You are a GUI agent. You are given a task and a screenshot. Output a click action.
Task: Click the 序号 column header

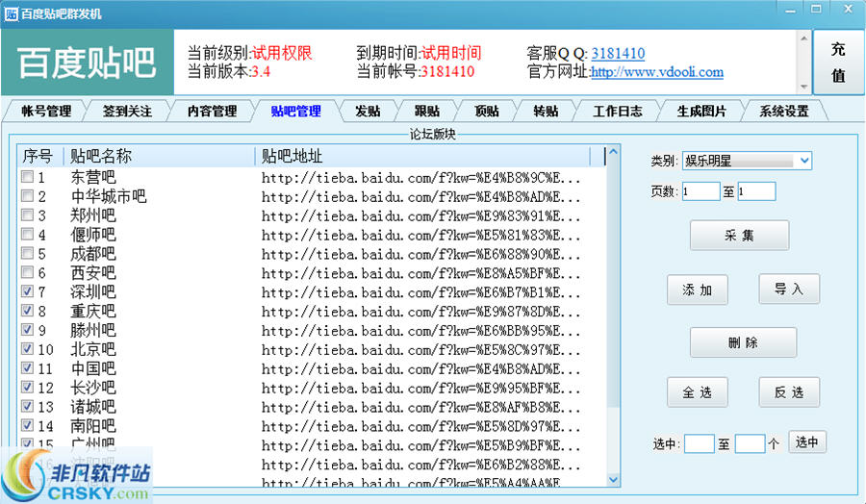coord(40,156)
